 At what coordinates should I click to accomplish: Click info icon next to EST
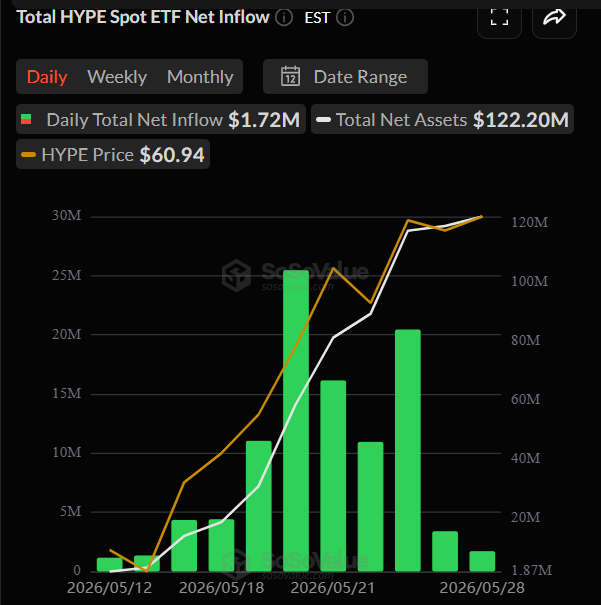pos(345,17)
